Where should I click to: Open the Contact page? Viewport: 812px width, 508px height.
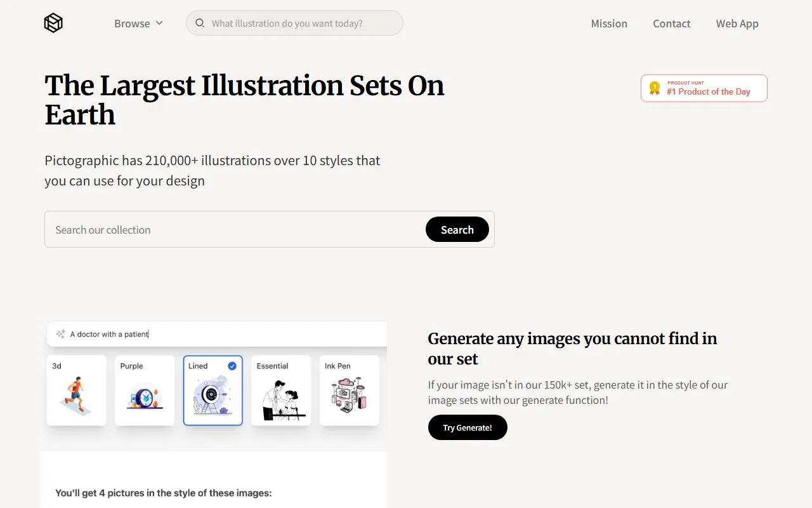pyautogui.click(x=671, y=23)
